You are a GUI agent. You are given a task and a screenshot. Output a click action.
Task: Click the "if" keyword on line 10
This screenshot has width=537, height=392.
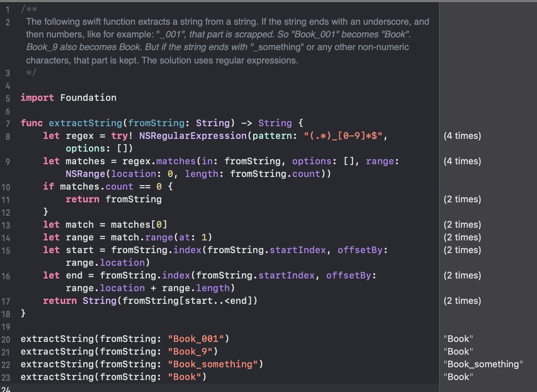(48, 187)
